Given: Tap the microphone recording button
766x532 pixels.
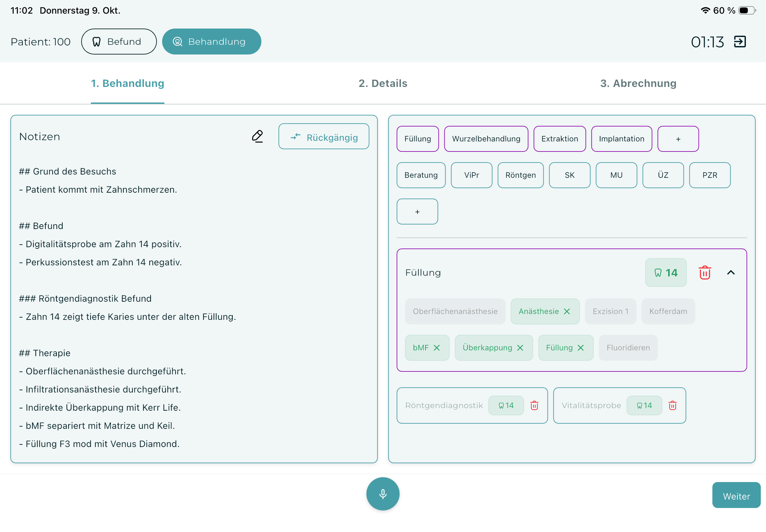Looking at the screenshot, I should (x=382, y=493).
